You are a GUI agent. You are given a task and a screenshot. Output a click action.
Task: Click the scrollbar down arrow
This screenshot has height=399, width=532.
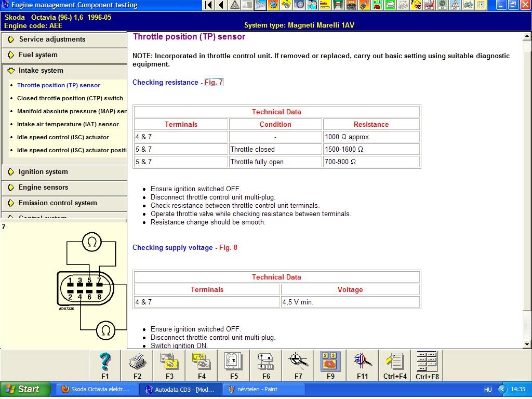(527, 344)
